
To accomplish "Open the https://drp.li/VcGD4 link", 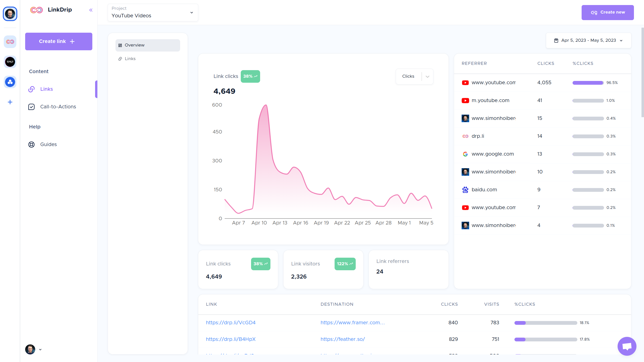I will 230,323.
